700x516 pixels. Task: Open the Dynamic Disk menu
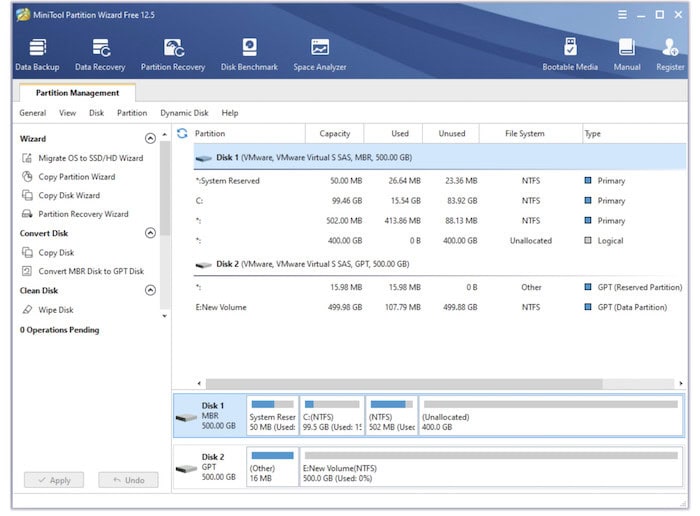[x=184, y=113]
